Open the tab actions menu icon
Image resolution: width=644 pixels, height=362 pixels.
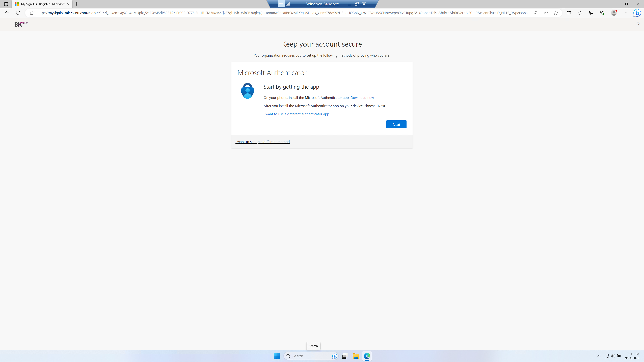6,4
